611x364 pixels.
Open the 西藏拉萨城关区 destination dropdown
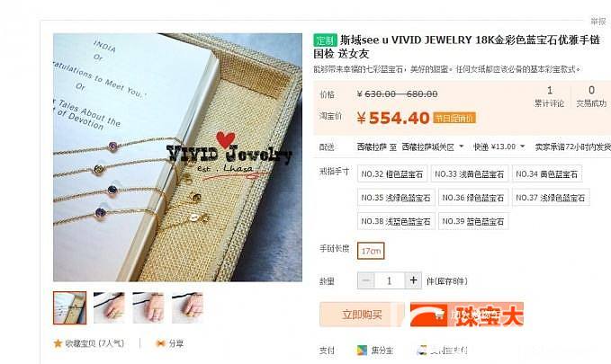pyautogui.click(x=433, y=146)
